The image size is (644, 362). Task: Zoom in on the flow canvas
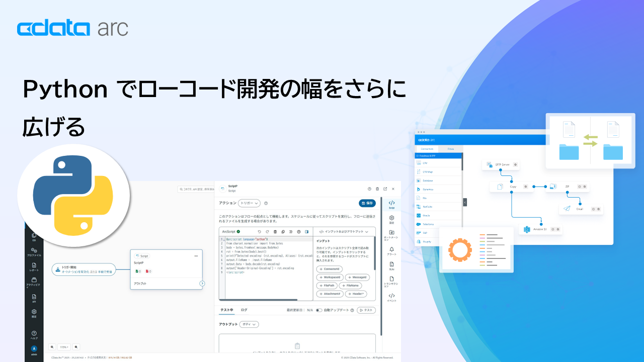76,347
